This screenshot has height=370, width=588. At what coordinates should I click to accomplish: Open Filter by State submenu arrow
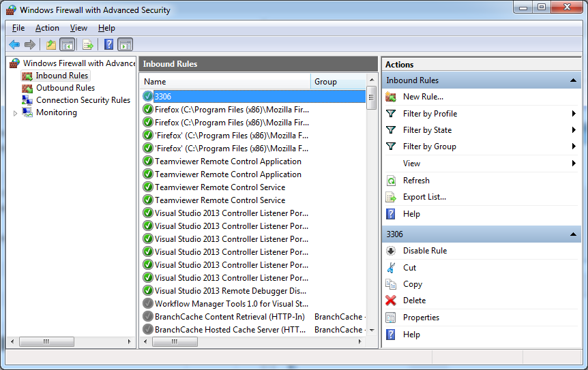[574, 130]
